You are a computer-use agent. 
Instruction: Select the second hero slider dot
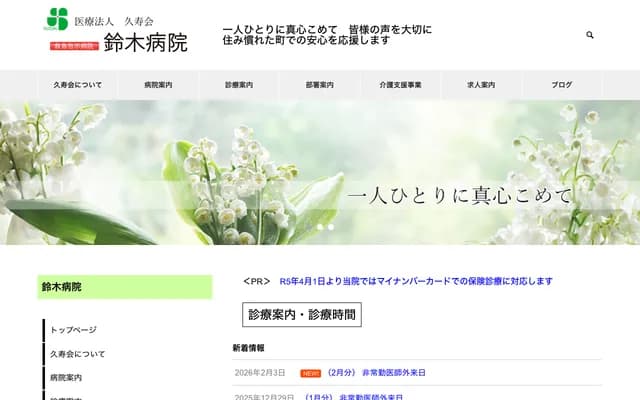[x=331, y=227]
